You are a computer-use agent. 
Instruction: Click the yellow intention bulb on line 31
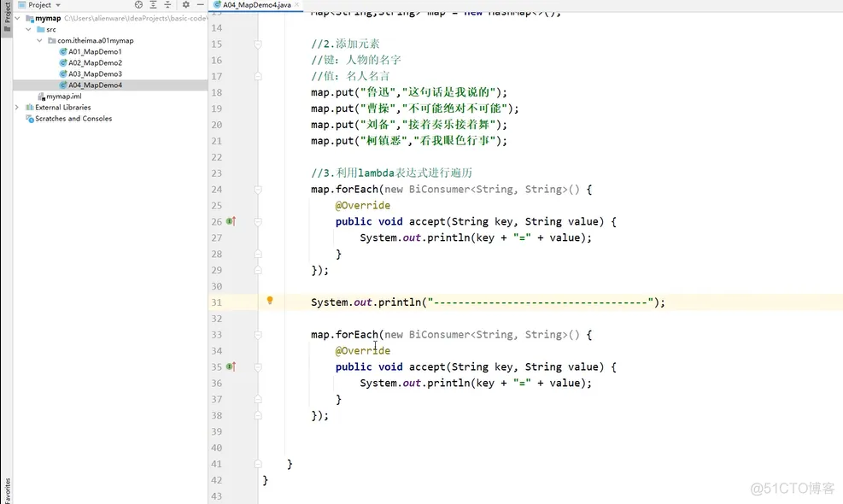269,301
